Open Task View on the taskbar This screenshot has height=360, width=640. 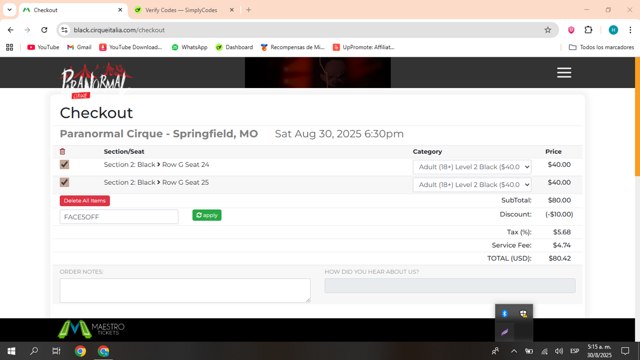tap(56, 351)
